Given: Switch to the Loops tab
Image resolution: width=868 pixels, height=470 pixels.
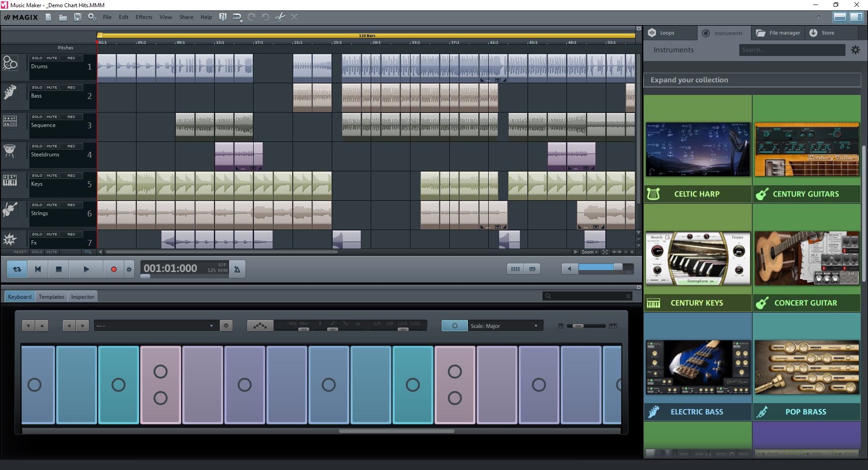Looking at the screenshot, I should [670, 33].
